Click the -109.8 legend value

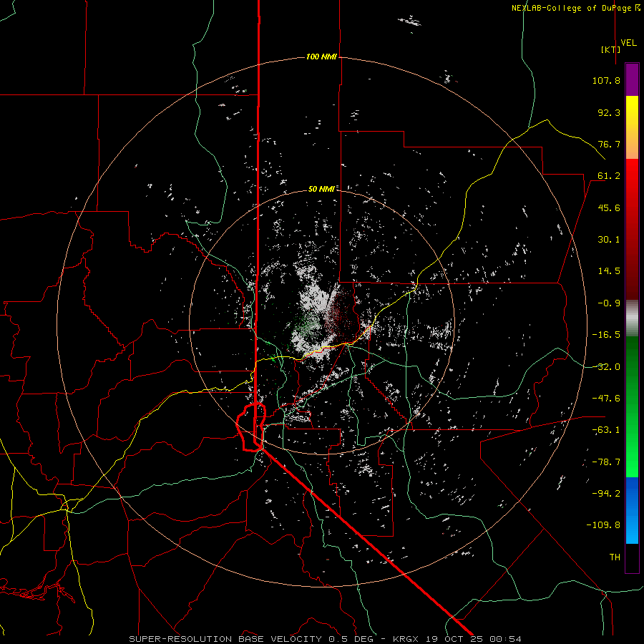pos(603,525)
